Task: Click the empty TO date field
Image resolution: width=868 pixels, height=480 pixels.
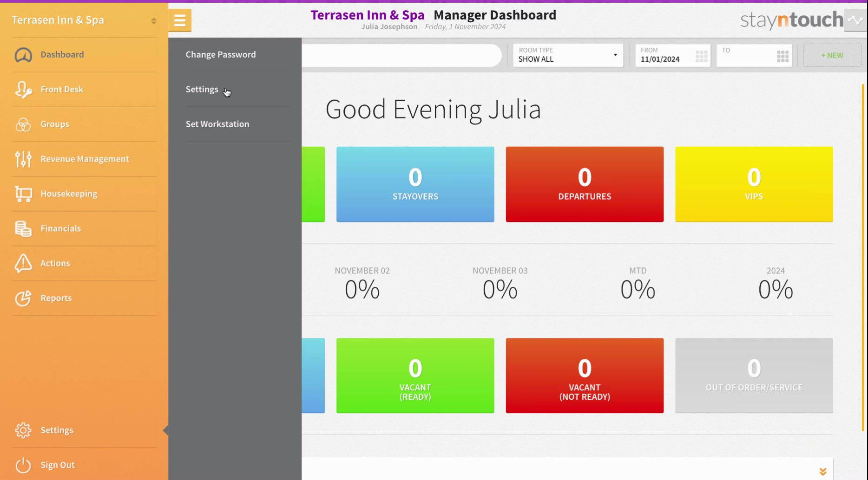Action: pyautogui.click(x=754, y=55)
